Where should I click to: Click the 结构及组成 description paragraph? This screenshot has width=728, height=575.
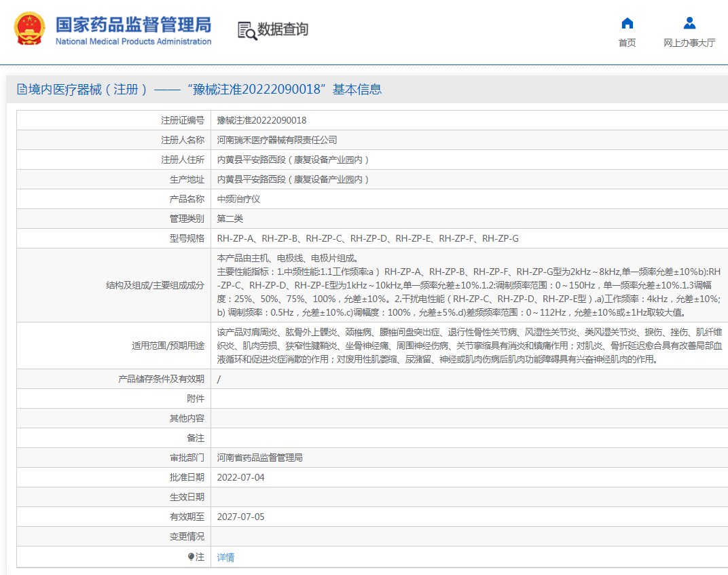[469, 285]
